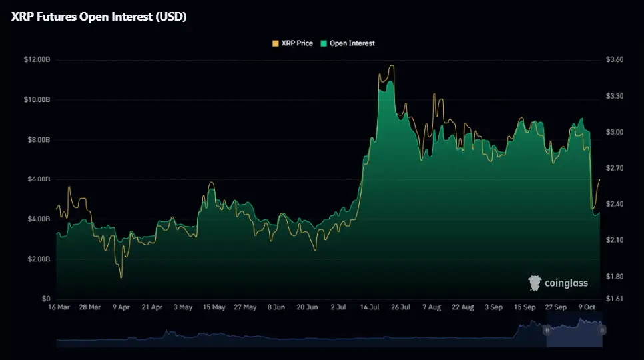Click the chart title XRP Futures Open Interest (USD)
The width and height of the screenshot is (644, 360).
tap(99, 17)
